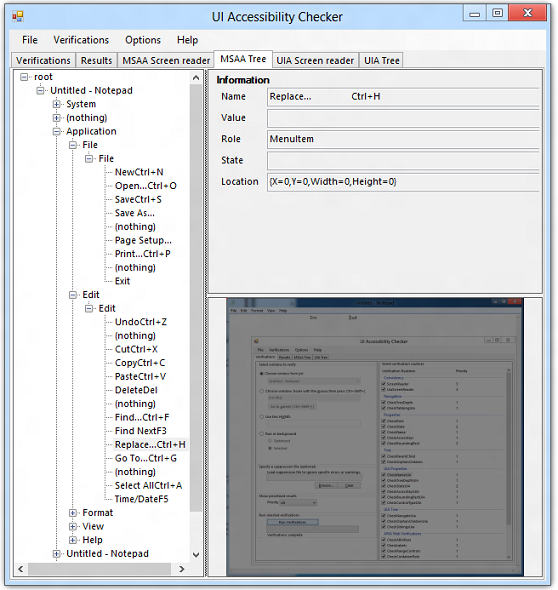The height and width of the screenshot is (590, 558).
Task: Collapse the inner File submenu node
Action: pyautogui.click(x=89, y=159)
